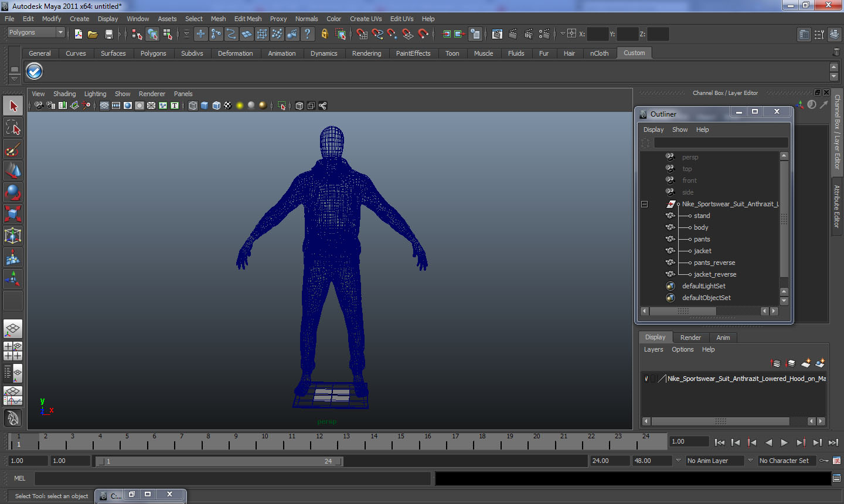Open Render tab in Layer Editor
Viewport: 844px width, 504px height.
pyautogui.click(x=690, y=338)
